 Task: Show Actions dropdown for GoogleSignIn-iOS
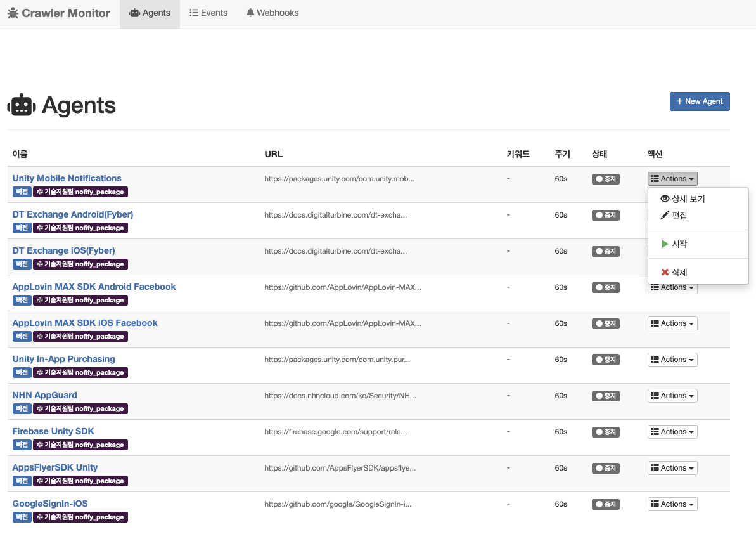pyautogui.click(x=672, y=504)
